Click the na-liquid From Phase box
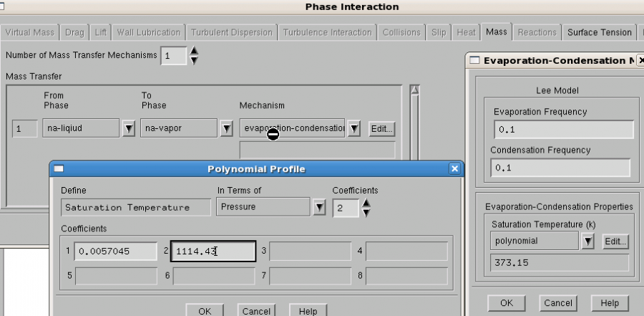Screen dimensions: 644x316 pos(81,128)
